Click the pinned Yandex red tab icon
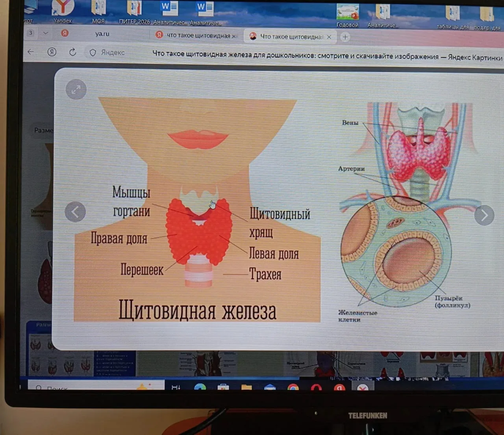Image resolution: width=504 pixels, height=435 pixels. tap(65, 33)
